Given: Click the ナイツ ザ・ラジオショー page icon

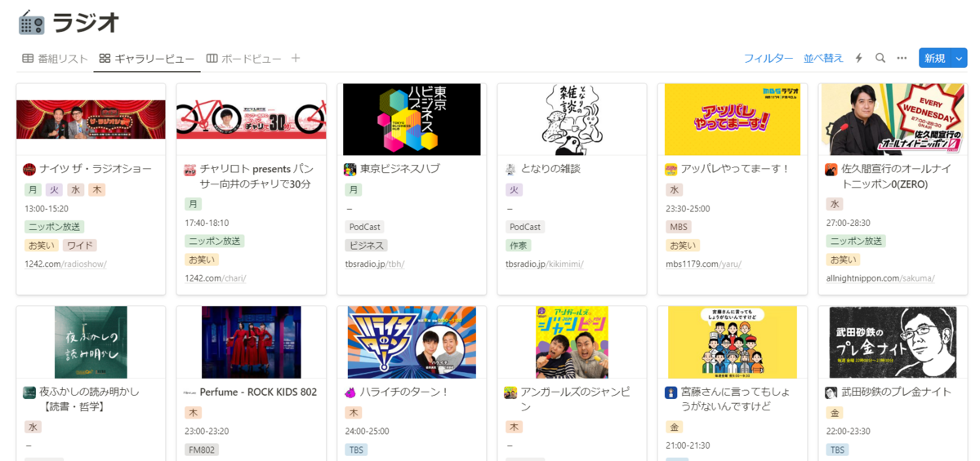Looking at the screenshot, I should tap(29, 169).
